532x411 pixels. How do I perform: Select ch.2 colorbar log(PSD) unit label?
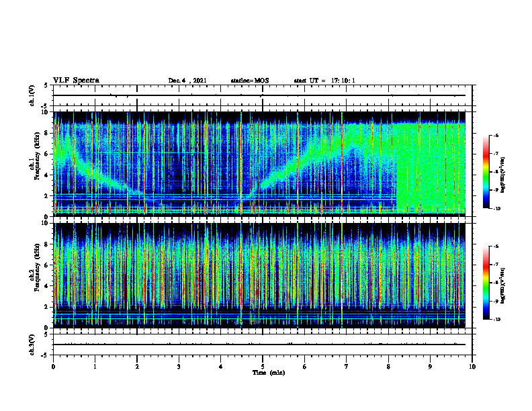pyautogui.click(x=503, y=286)
